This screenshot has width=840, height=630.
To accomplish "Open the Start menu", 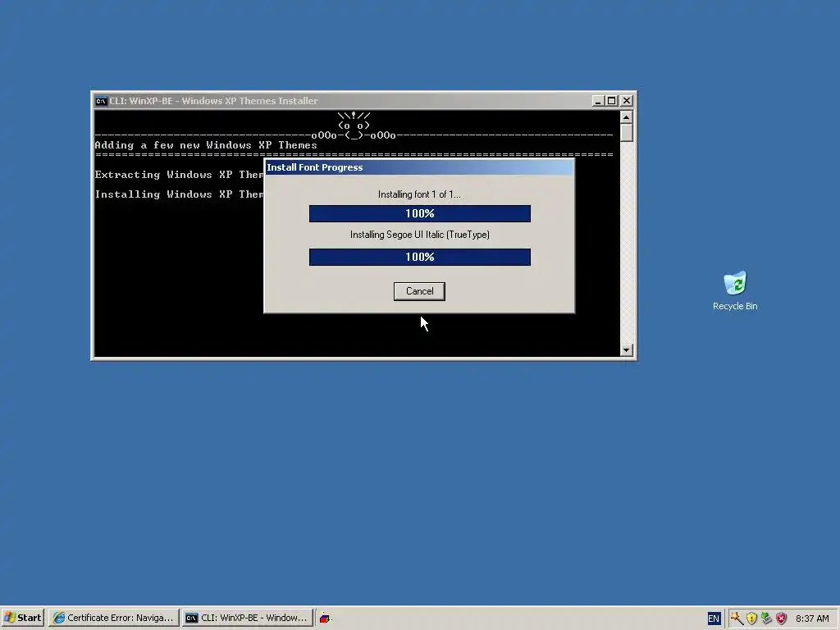I will coord(23,618).
